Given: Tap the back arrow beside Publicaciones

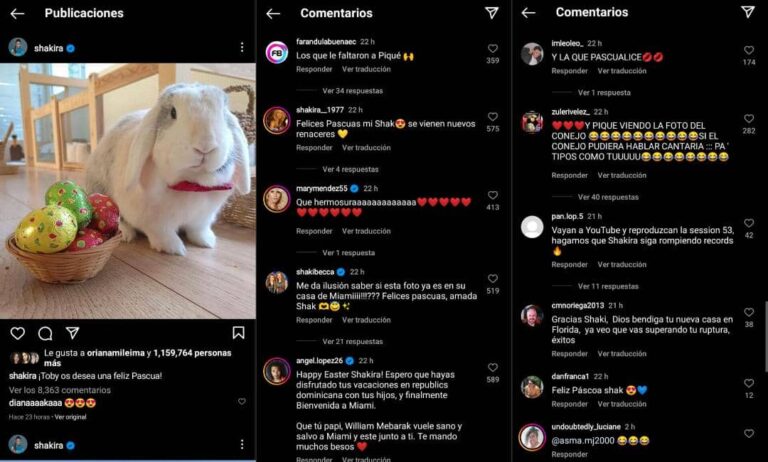Looking at the screenshot, I should pos(18,14).
